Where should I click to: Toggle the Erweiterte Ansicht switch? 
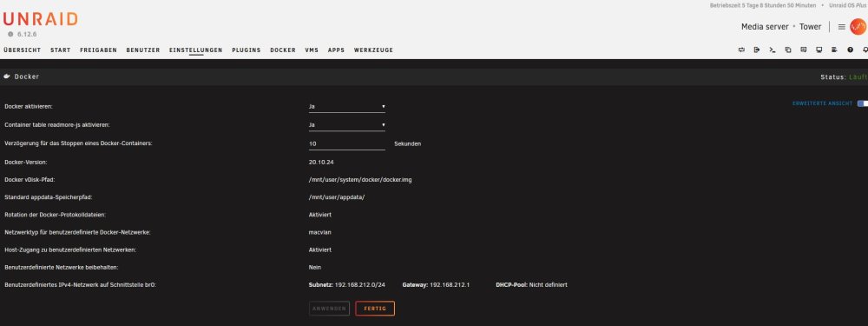(863, 103)
